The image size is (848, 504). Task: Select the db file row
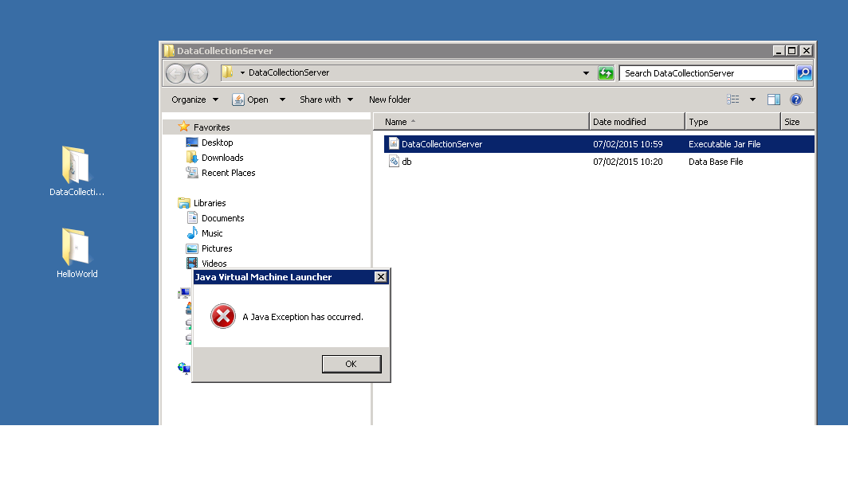pos(599,162)
